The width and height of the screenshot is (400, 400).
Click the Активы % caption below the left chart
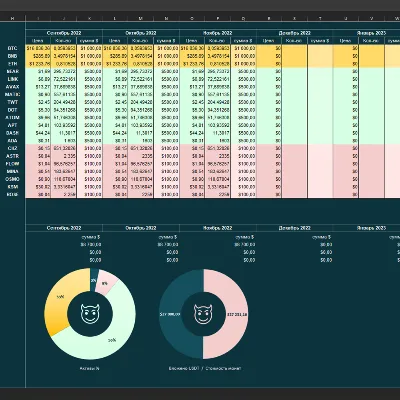[x=89, y=368]
